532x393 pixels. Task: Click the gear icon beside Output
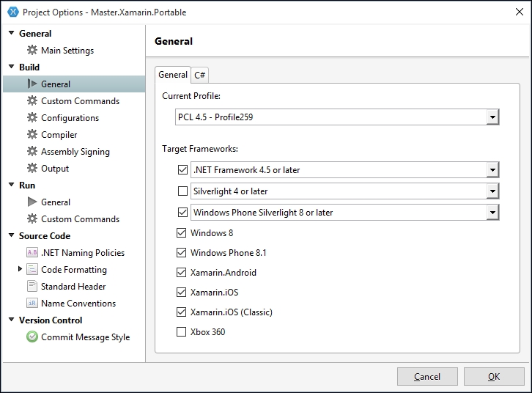tap(32, 168)
